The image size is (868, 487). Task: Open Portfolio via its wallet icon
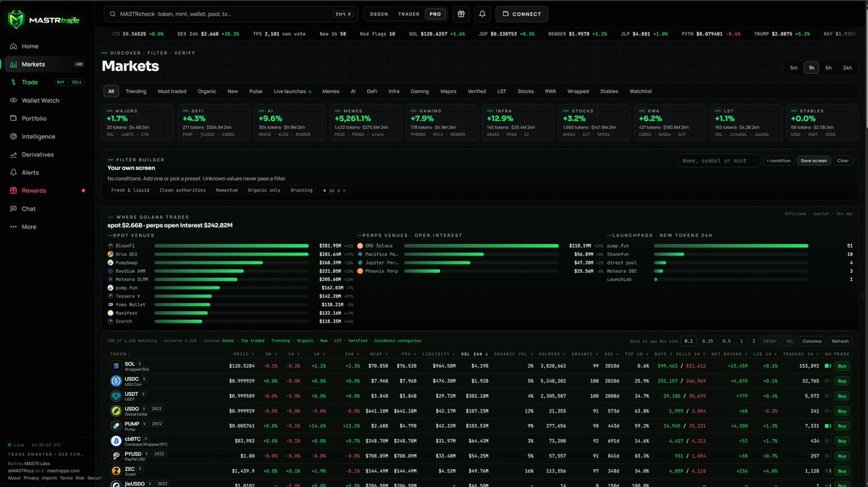click(13, 119)
